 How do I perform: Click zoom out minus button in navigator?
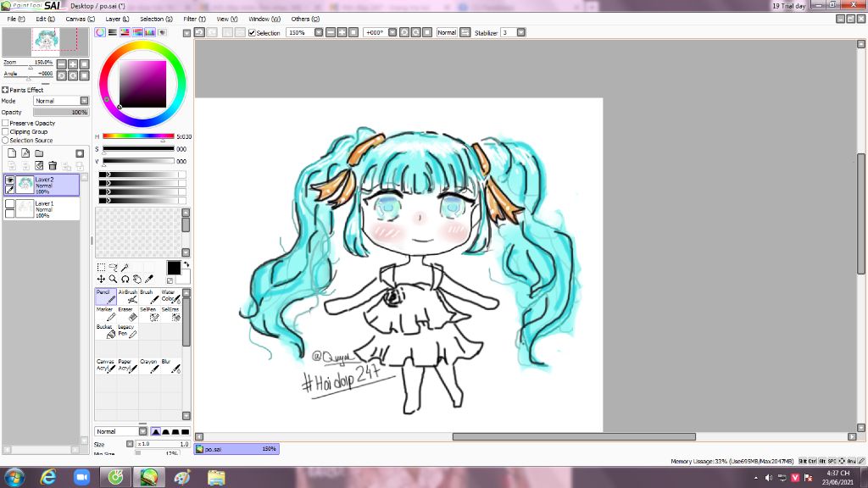[x=61, y=64]
